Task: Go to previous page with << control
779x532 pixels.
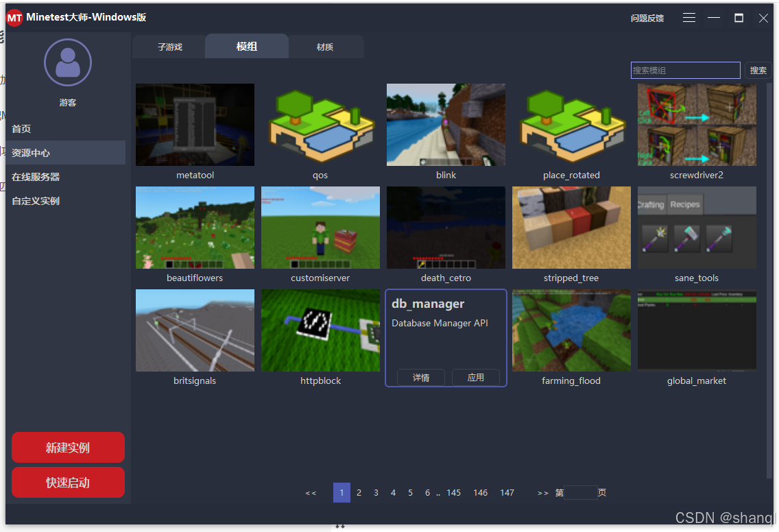Action: tap(311, 493)
